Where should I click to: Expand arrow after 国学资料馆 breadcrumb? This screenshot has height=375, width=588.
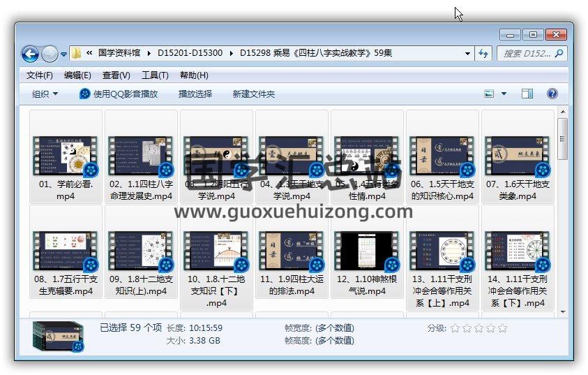(x=149, y=53)
